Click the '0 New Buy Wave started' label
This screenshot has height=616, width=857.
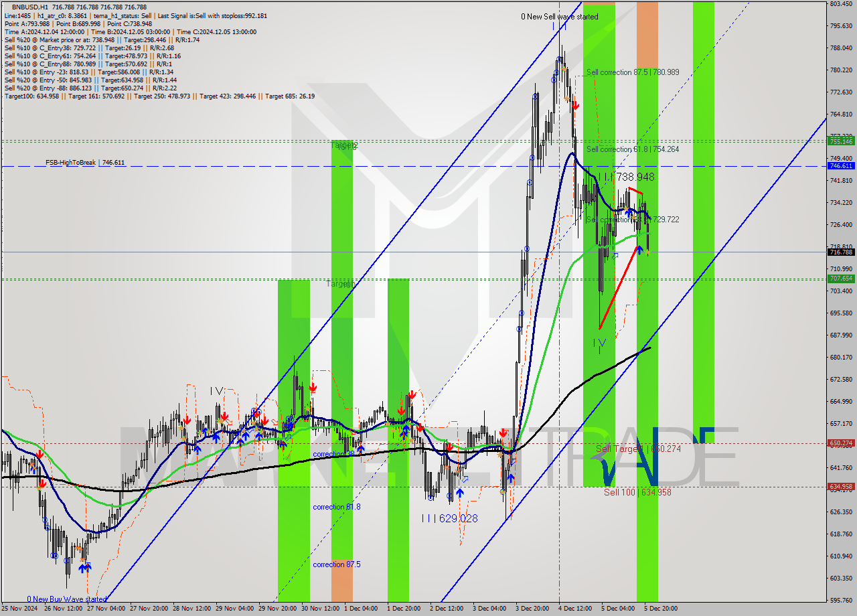coord(67,599)
